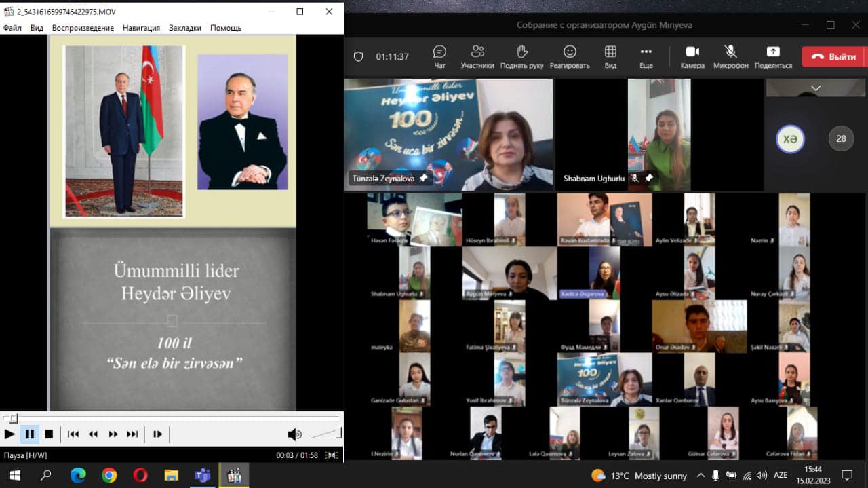Open Windows taskbar search
This screenshot has height=488, width=868.
click(46, 475)
